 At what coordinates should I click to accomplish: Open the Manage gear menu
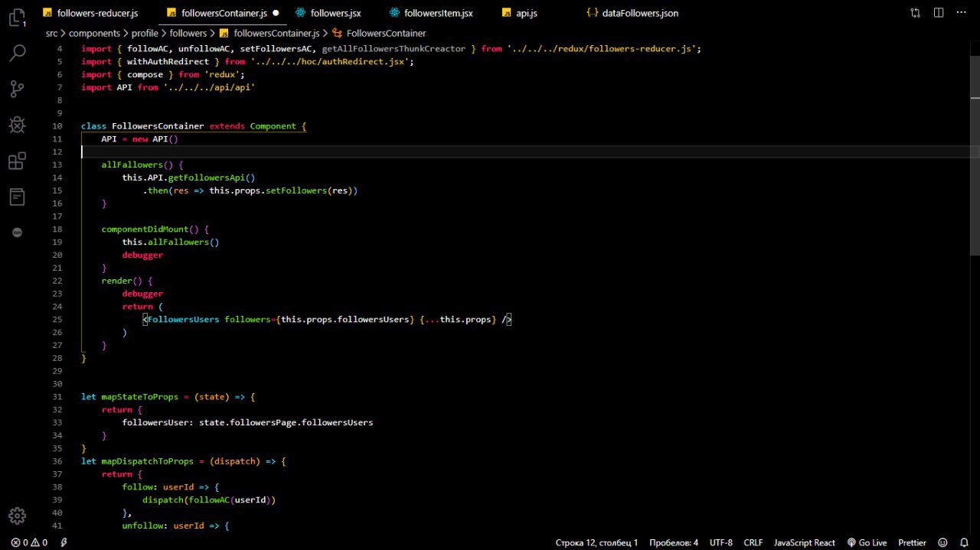17,516
